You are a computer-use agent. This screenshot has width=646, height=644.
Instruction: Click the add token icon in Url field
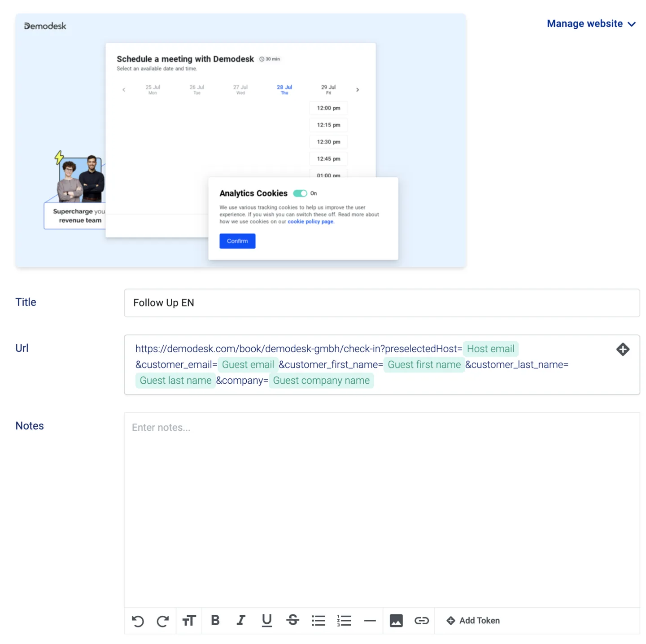point(623,349)
